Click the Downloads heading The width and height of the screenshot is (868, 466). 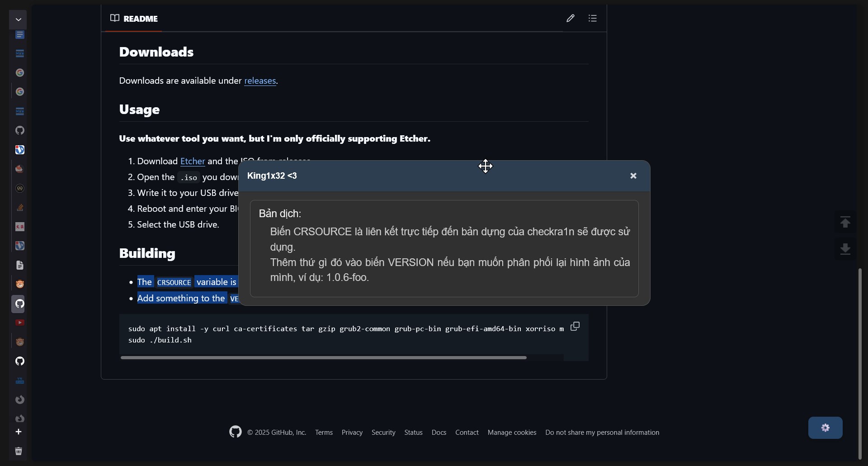pos(156,52)
